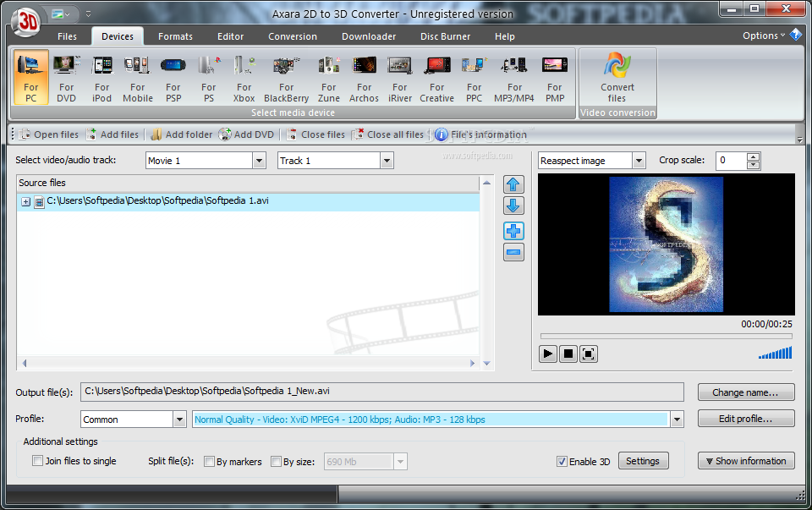The image size is (812, 510).
Task: Select the For DVD device icon
Action: (66, 78)
